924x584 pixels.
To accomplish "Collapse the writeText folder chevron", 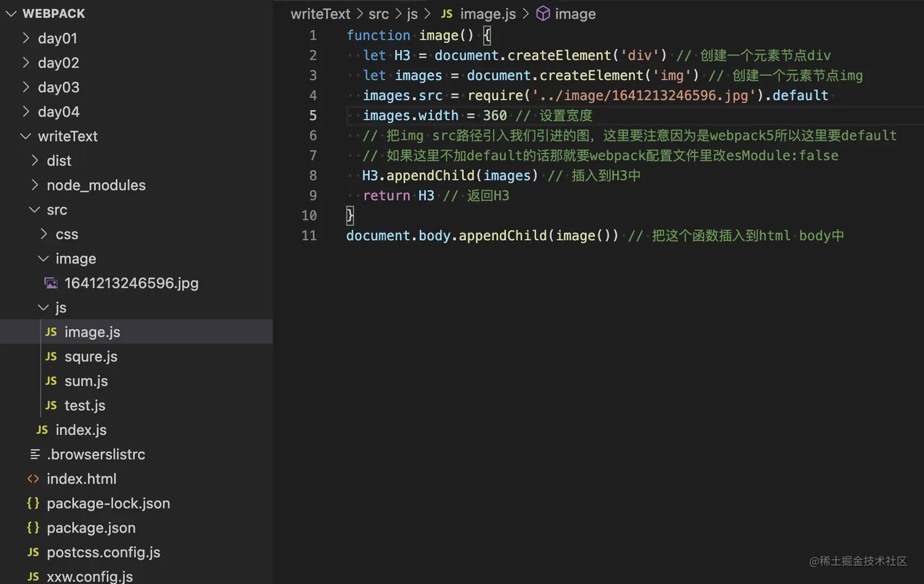I will tap(26, 136).
